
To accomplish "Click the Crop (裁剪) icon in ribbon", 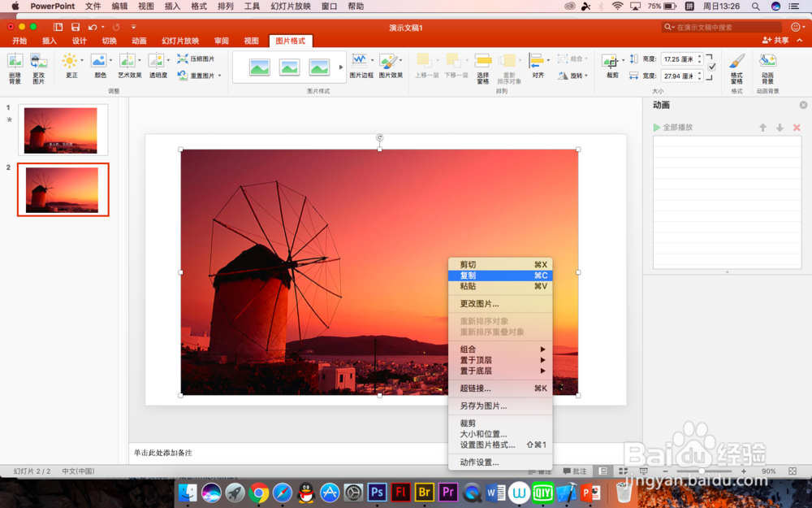I will (x=610, y=61).
